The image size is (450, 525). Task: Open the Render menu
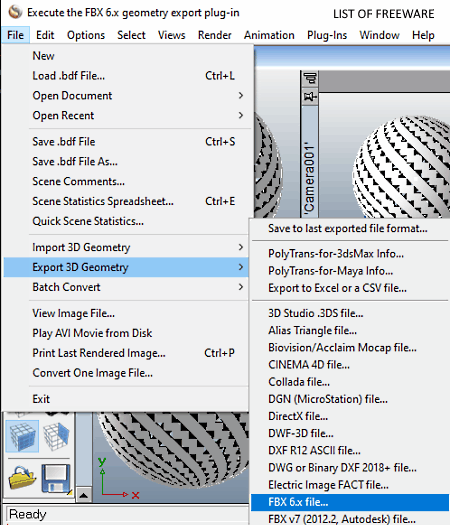(214, 35)
